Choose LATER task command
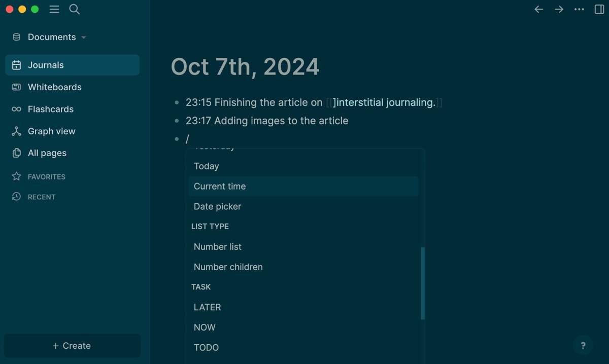Viewport: 609px width, 364px height. point(303,307)
